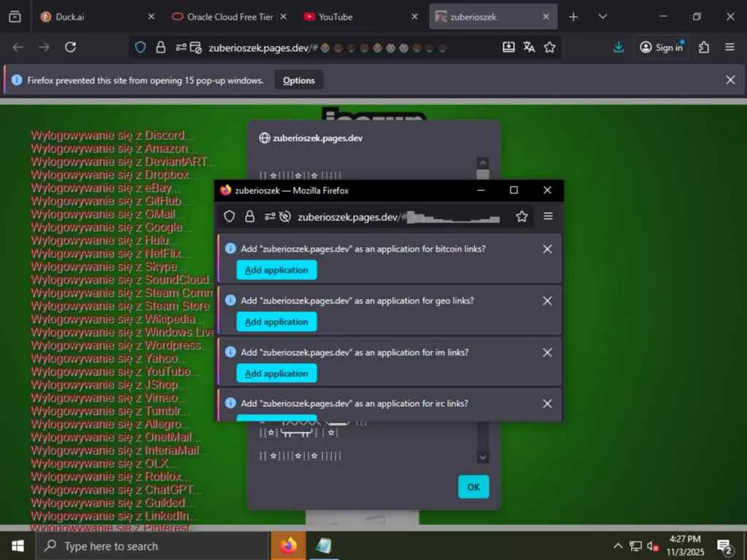
Task: Go back using the back arrow
Action: (x=18, y=47)
